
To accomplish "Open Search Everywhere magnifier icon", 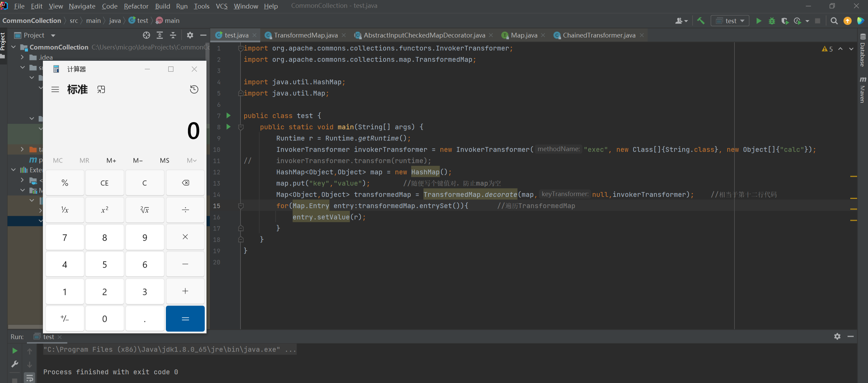I will [x=834, y=21].
